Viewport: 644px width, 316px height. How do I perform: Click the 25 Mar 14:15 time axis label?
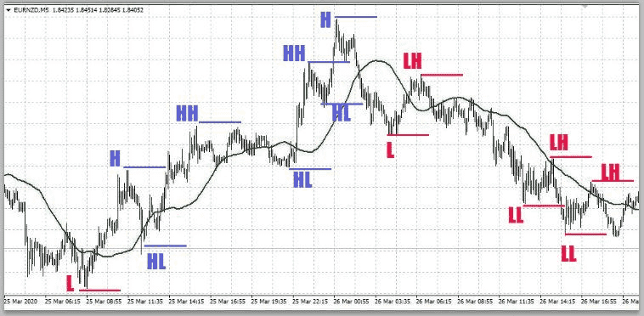(x=186, y=302)
